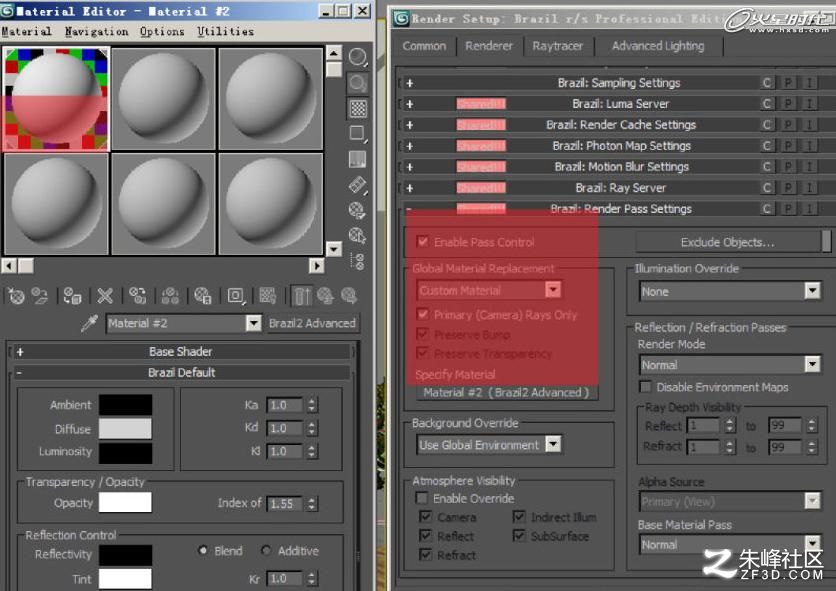Viewport: 836px width, 591px height.
Task: Click the Reflectivity color swatch
Action: [125, 555]
